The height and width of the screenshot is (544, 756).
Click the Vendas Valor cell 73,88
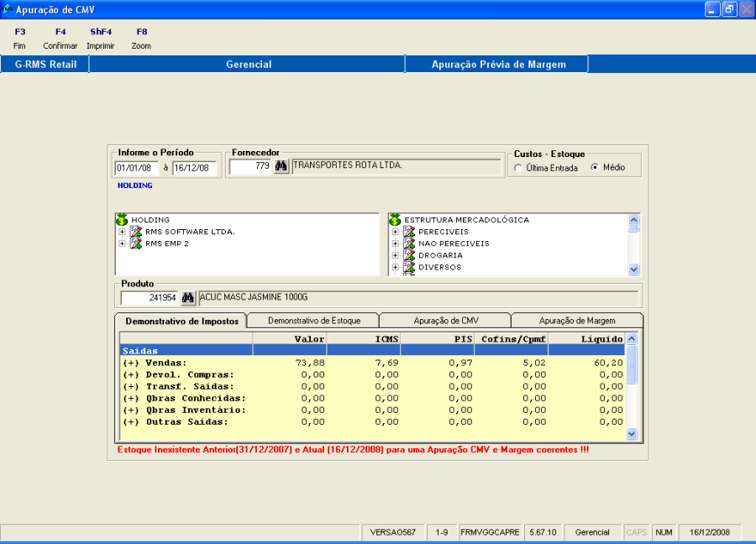(310, 363)
